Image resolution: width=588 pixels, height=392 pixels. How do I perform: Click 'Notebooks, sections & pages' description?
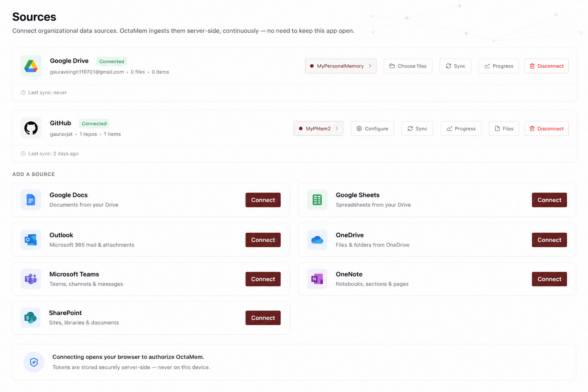coord(372,284)
